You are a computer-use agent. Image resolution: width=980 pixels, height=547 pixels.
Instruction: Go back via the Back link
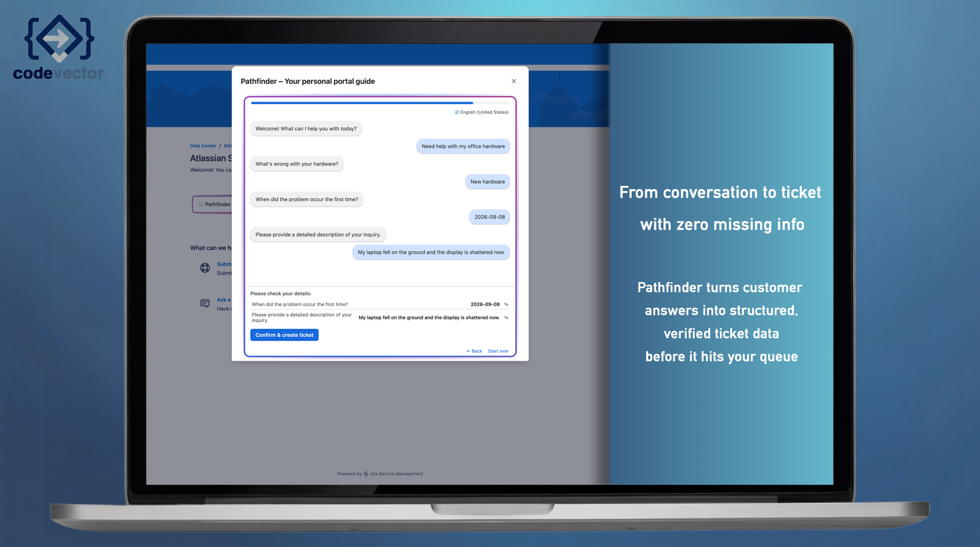click(474, 351)
